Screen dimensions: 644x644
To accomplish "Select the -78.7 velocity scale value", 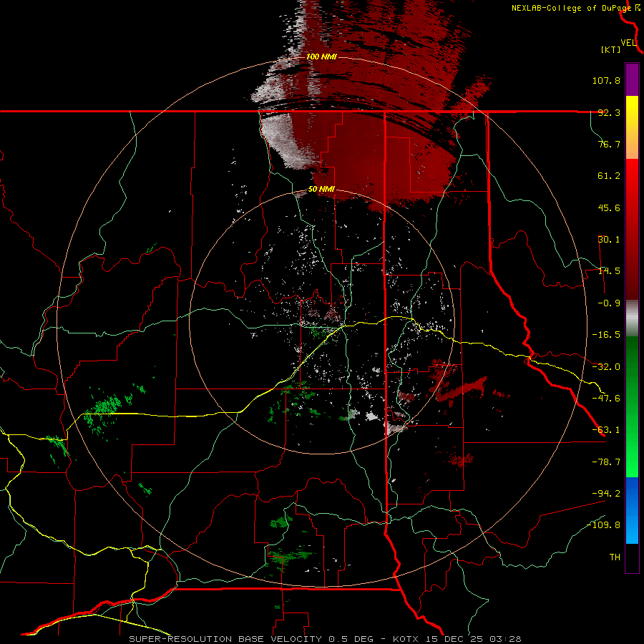I will 606,462.
